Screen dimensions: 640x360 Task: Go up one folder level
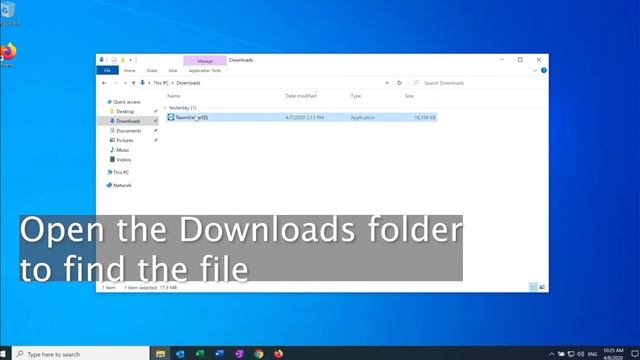coord(133,83)
